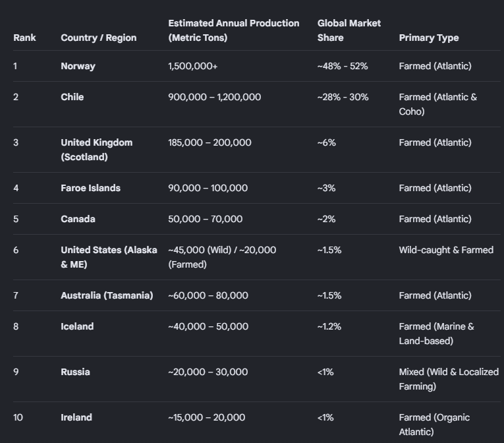Select United Kingdom (Scotland) cell
The width and height of the screenshot is (504, 443).
(x=97, y=150)
